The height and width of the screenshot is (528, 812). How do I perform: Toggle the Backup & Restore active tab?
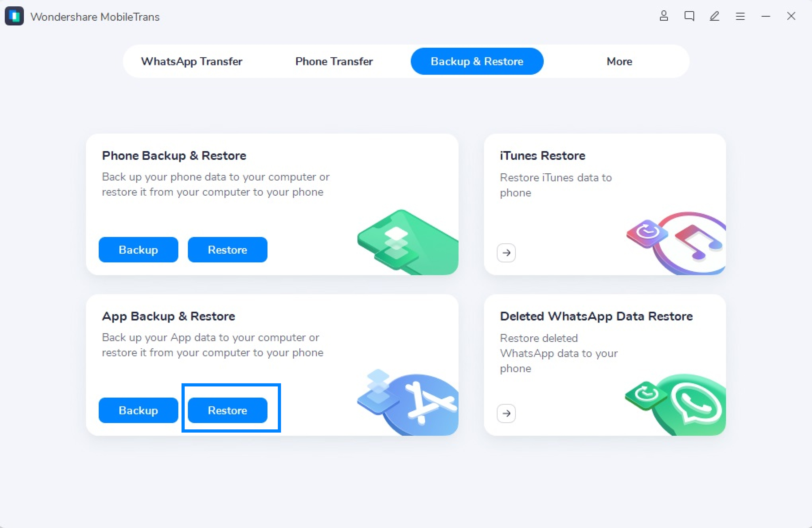[x=477, y=61]
